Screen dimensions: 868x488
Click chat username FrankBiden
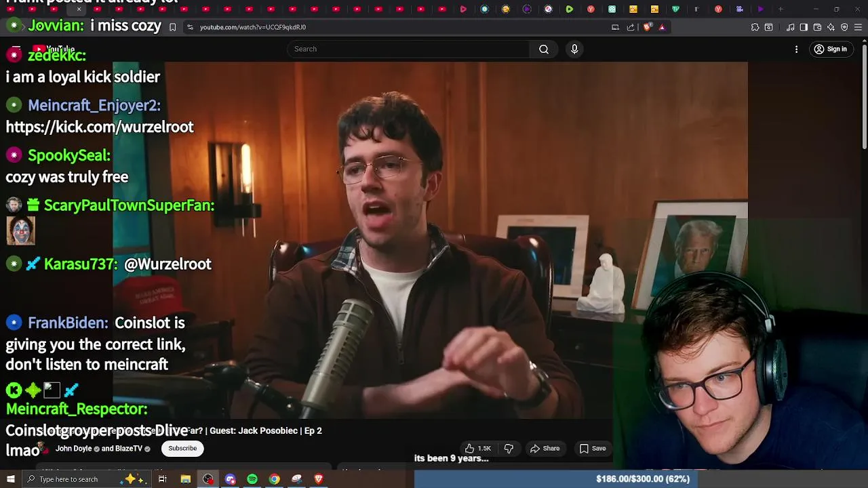click(x=68, y=323)
